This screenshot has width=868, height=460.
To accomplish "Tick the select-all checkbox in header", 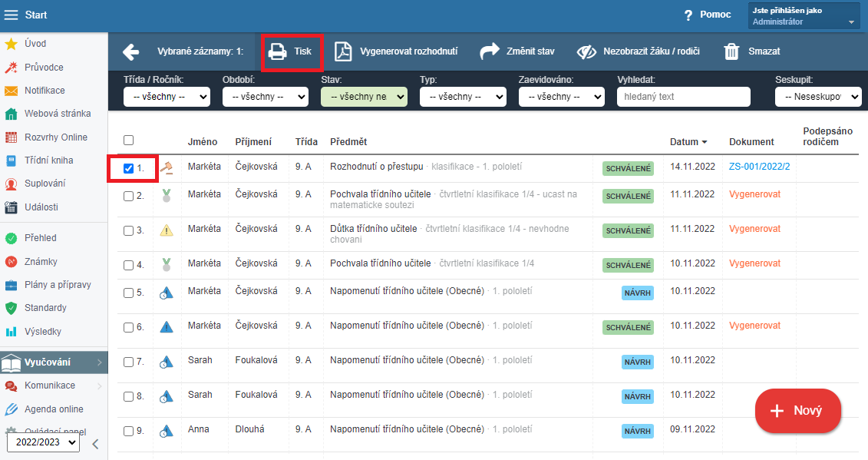I will [x=128, y=140].
